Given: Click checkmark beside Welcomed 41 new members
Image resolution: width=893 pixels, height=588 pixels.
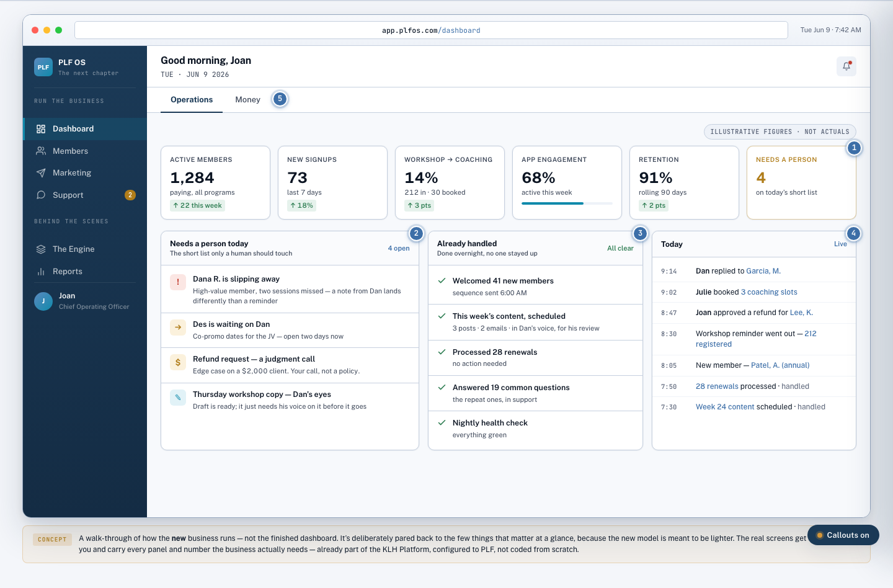Looking at the screenshot, I should pyautogui.click(x=442, y=280).
